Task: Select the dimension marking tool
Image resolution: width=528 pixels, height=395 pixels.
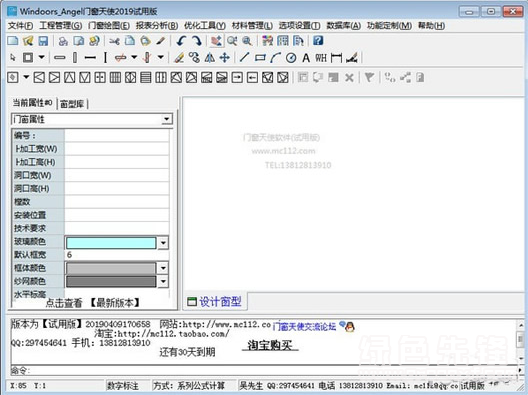Action: pos(336,58)
